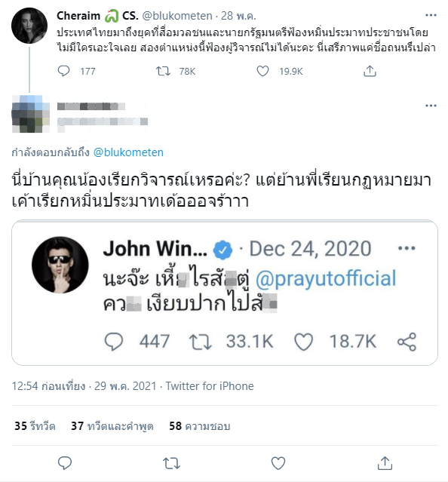Screen dimensions: 448x482
Task: View the 58 likes list
Action: pos(200,426)
